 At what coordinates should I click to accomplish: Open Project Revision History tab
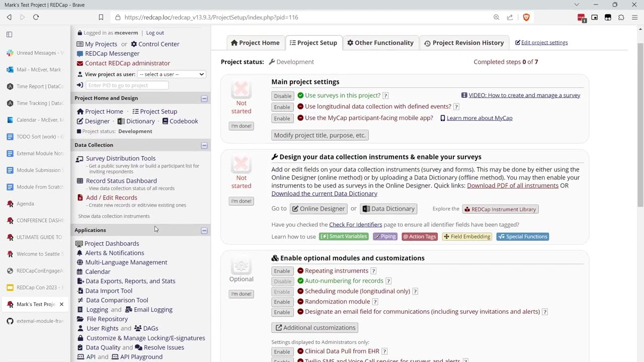(x=464, y=43)
